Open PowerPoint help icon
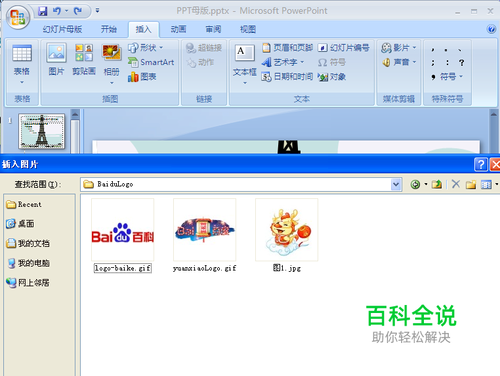This screenshot has height=376, width=500. [491, 29]
